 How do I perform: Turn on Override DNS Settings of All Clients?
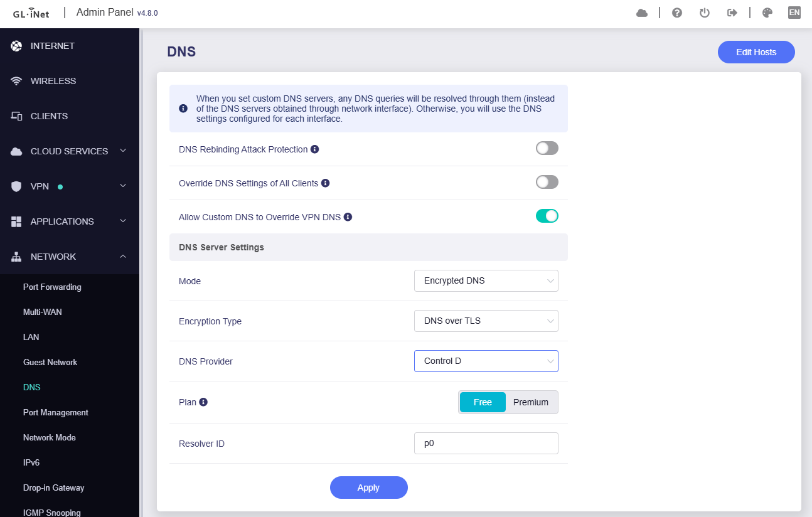pyautogui.click(x=547, y=182)
